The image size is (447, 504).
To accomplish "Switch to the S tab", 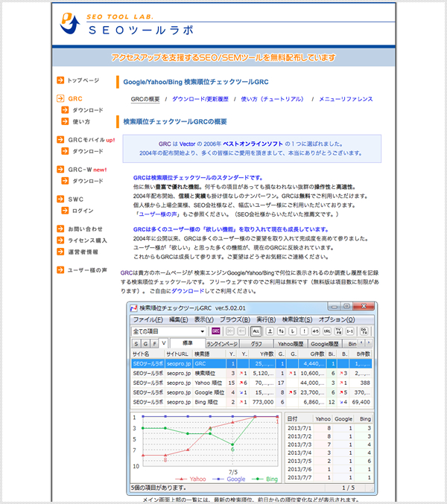I will (x=136, y=344).
